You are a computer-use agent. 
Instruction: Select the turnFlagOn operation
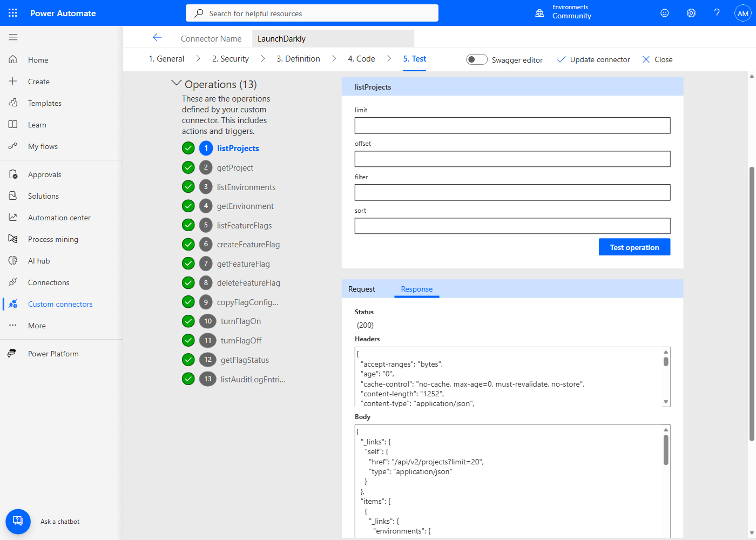click(x=241, y=321)
